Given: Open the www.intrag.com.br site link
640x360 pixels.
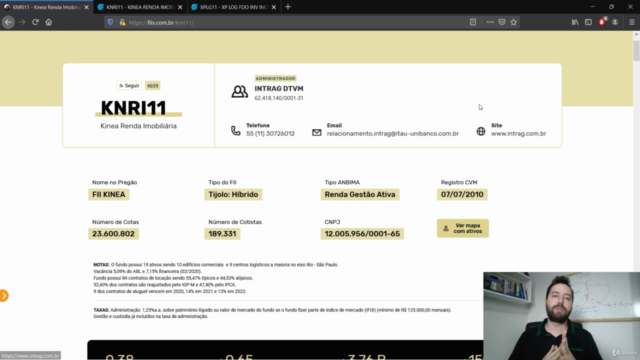Looking at the screenshot, I should click(x=518, y=133).
